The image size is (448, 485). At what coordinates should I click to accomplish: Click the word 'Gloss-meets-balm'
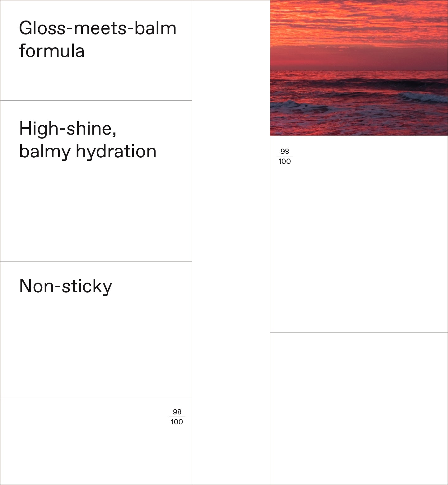(97, 28)
